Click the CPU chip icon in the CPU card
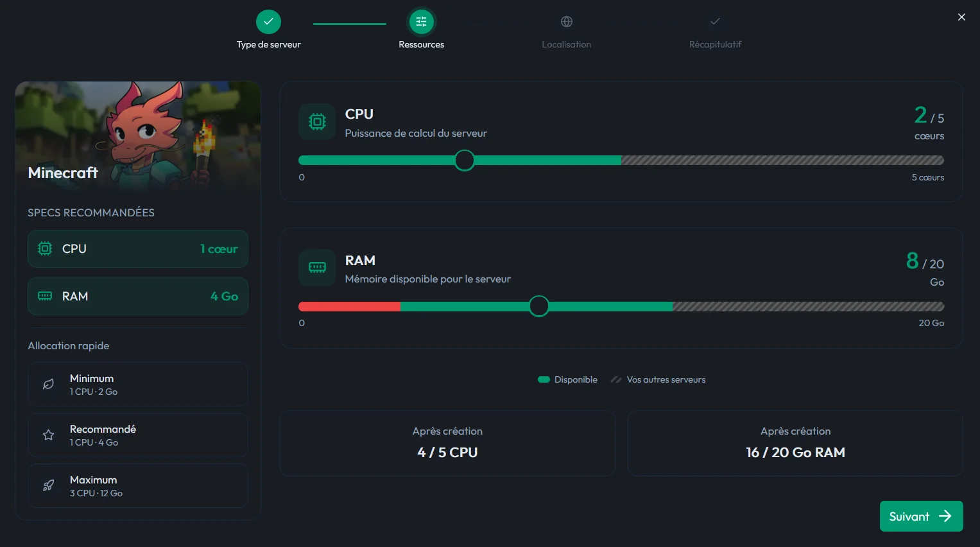Viewport: 980px width, 547px height. (x=317, y=121)
